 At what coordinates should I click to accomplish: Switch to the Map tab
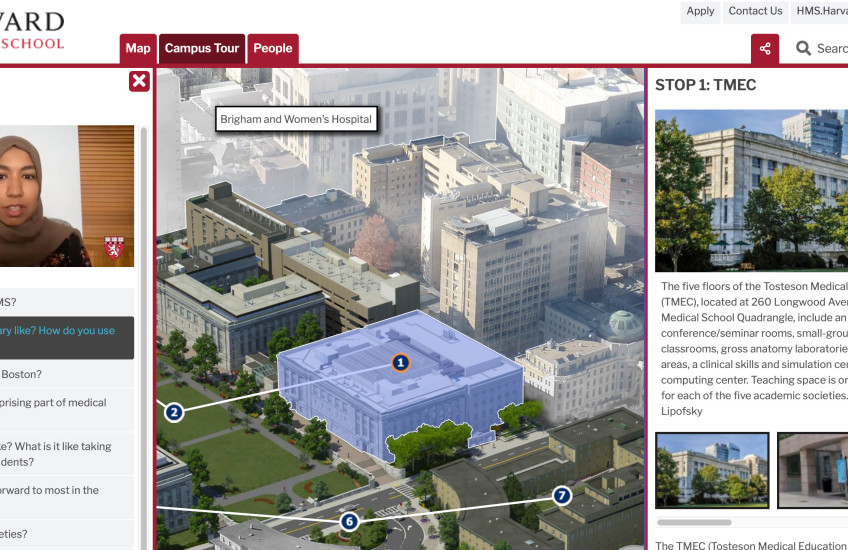click(x=138, y=48)
